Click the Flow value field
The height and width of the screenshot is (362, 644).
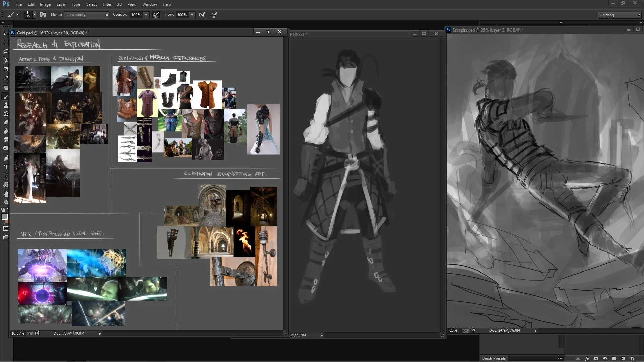coord(182,15)
